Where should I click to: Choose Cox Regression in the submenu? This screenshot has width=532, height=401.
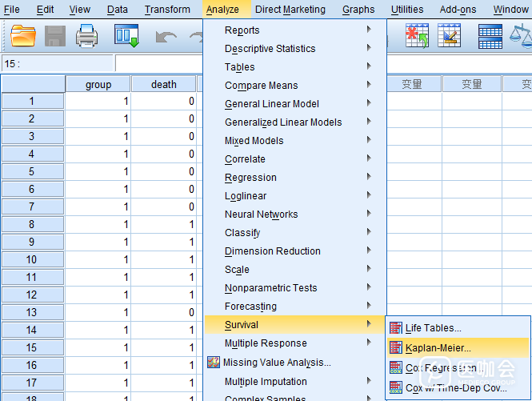click(x=441, y=368)
